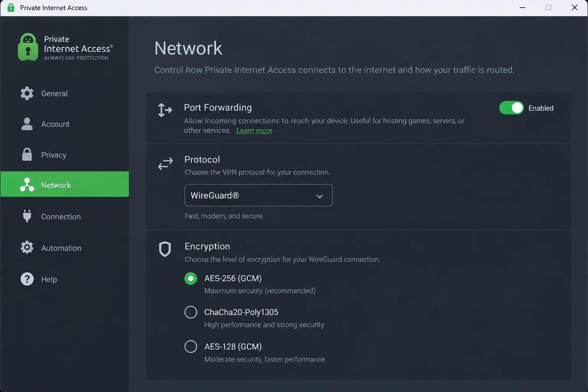Viewport: 588px width, 392px height.
Task: Click the Connection plug icon
Action: click(x=27, y=216)
